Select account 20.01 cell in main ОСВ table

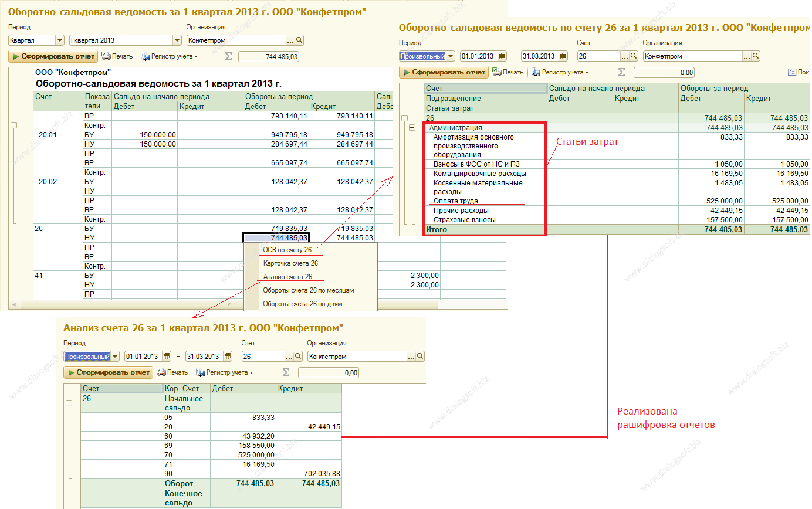(58, 134)
